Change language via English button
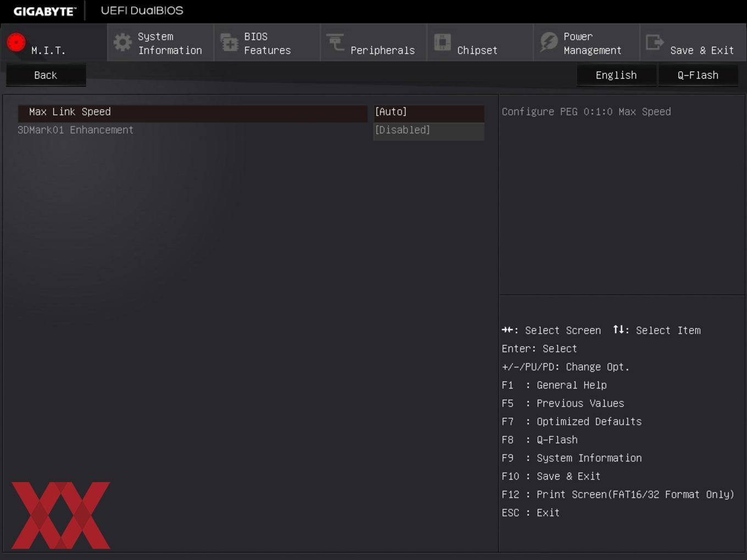This screenshot has width=747, height=560. [616, 75]
